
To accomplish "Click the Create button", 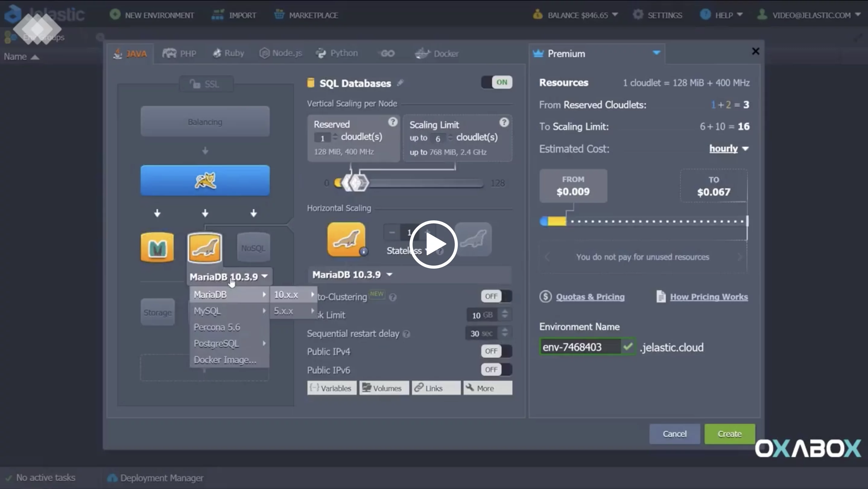I will [x=730, y=434].
